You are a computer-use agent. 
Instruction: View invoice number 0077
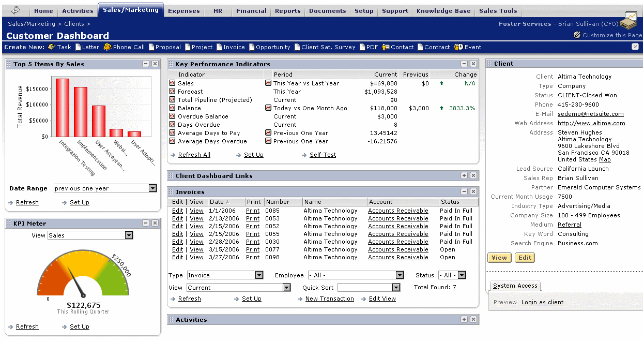point(196,249)
